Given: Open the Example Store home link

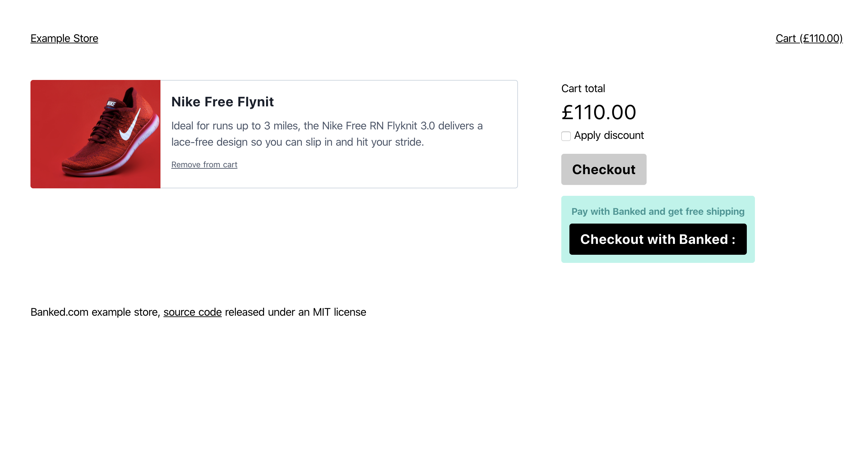Looking at the screenshot, I should [x=64, y=38].
